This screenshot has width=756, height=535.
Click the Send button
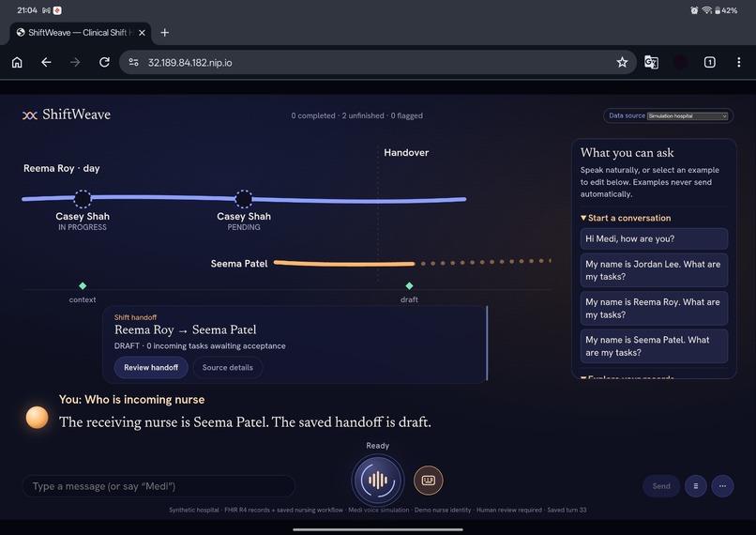(x=661, y=486)
